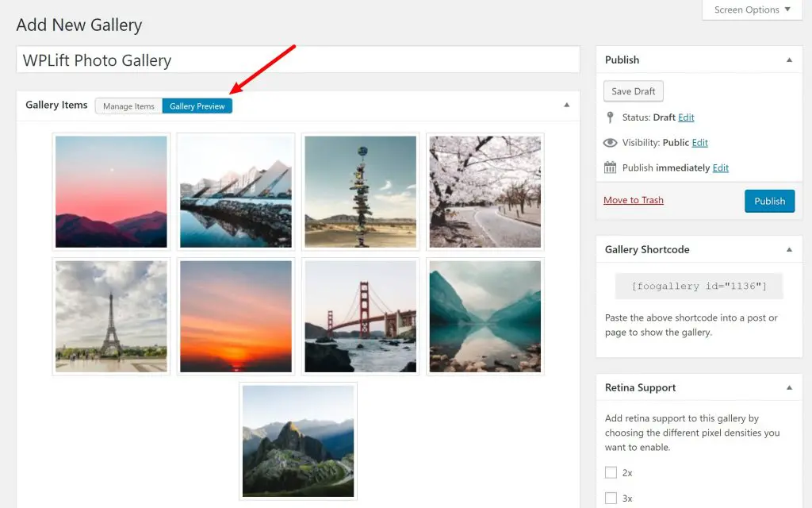The height and width of the screenshot is (508, 812).
Task: Open the Screen Options dropdown
Action: [752, 10]
